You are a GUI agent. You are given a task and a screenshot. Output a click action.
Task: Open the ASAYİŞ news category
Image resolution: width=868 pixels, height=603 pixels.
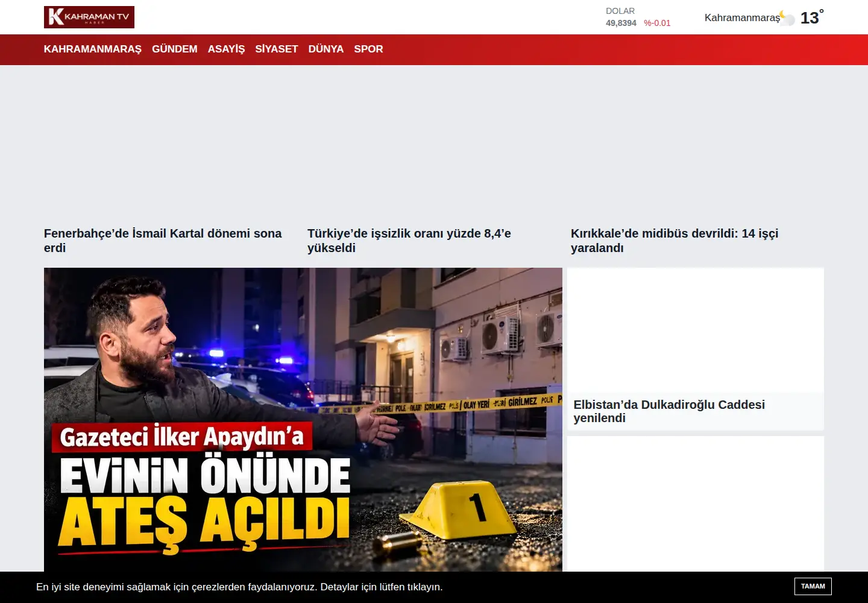point(226,49)
